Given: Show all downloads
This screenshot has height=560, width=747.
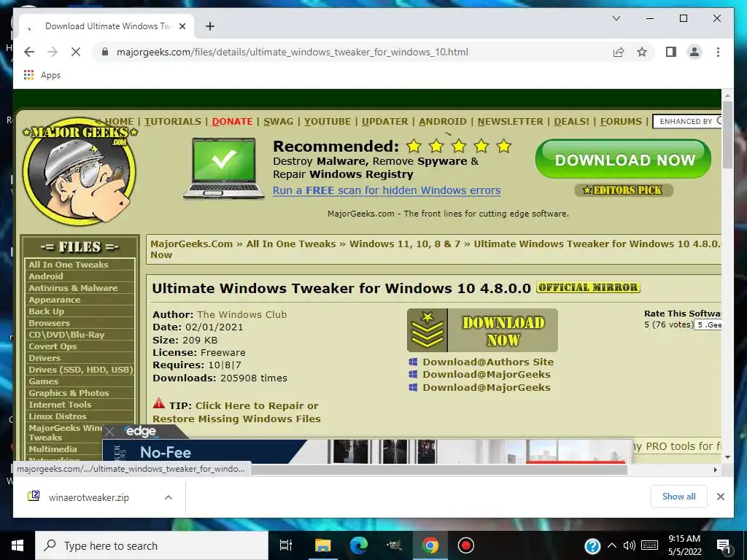Looking at the screenshot, I should point(678,496).
